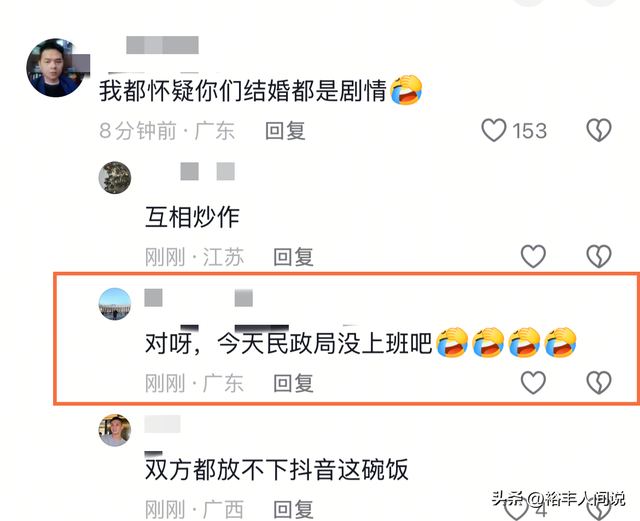Open sky-photo avatar of 民政局 commenter
Image resolution: width=640 pixels, height=521 pixels.
[115, 304]
